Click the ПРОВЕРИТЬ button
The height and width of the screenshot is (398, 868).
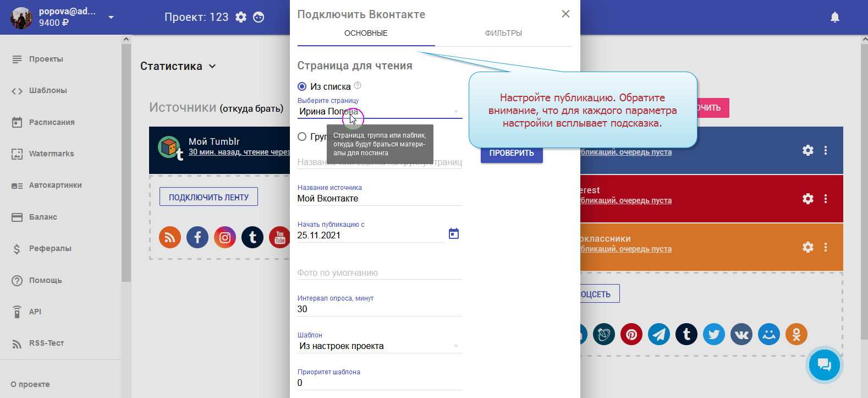[x=512, y=153]
